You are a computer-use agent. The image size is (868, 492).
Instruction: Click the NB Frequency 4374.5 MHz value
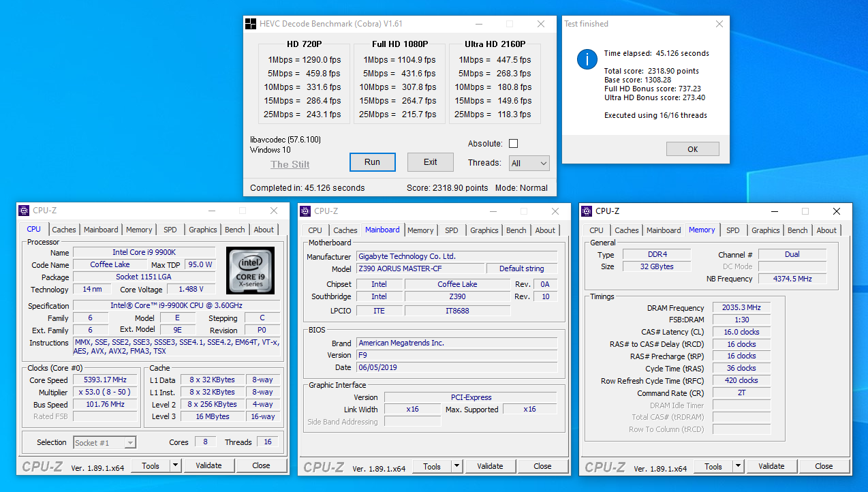(792, 279)
